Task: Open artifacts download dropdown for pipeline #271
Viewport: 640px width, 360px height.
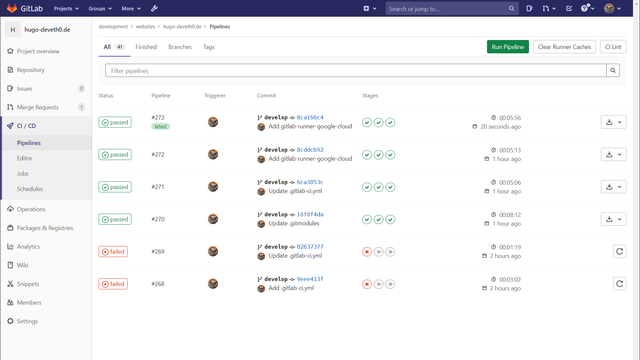Action: click(613, 187)
